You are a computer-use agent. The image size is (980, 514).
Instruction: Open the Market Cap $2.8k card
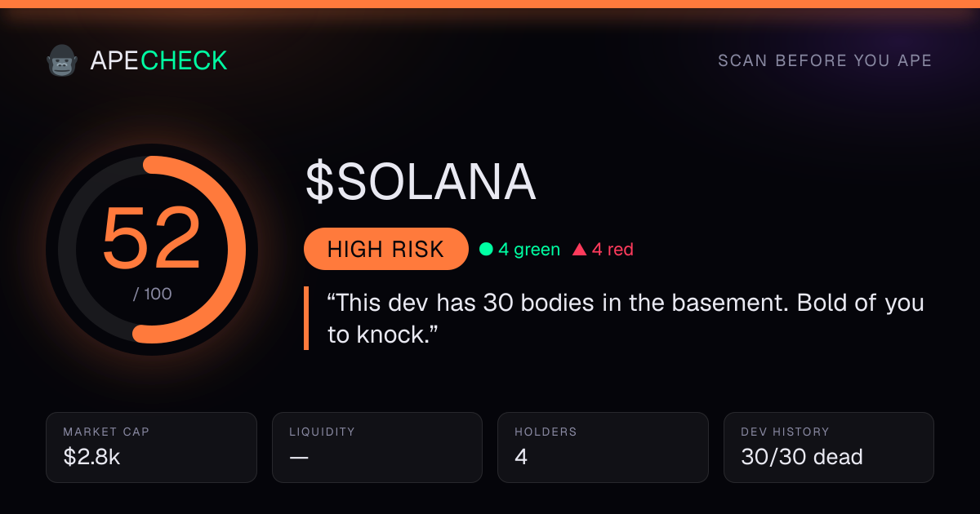pos(152,447)
